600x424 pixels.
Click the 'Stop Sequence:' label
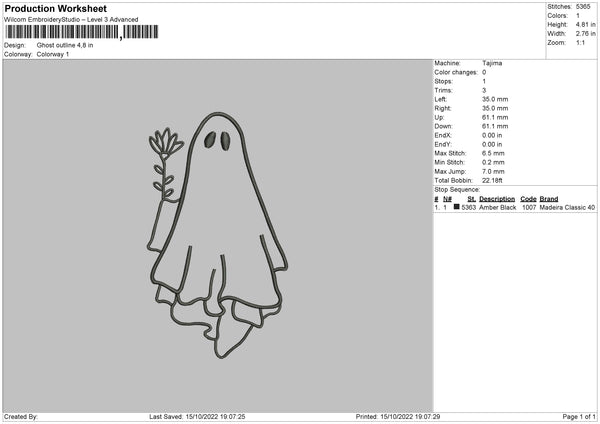[x=457, y=189]
